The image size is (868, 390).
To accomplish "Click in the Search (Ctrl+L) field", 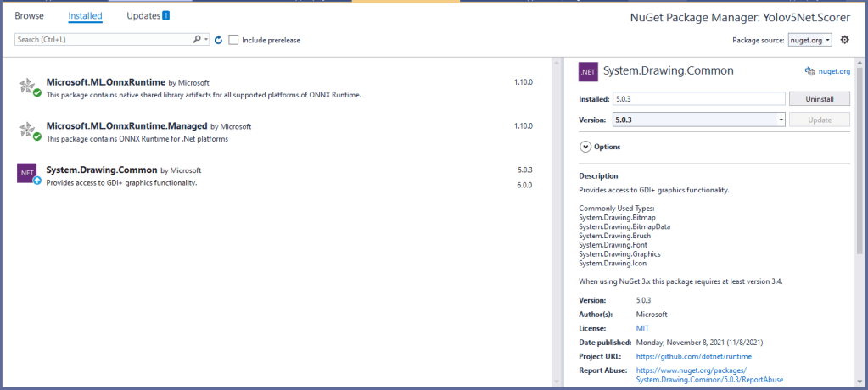I will tap(102, 40).
